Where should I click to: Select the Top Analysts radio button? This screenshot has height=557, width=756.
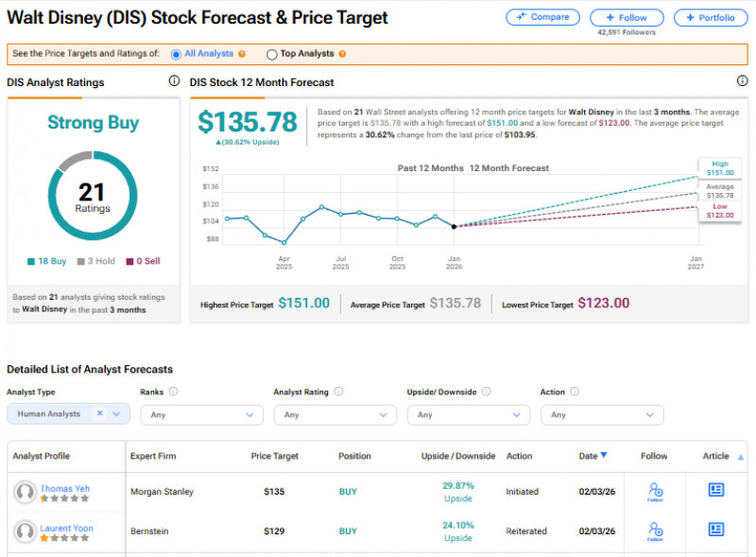[272, 54]
